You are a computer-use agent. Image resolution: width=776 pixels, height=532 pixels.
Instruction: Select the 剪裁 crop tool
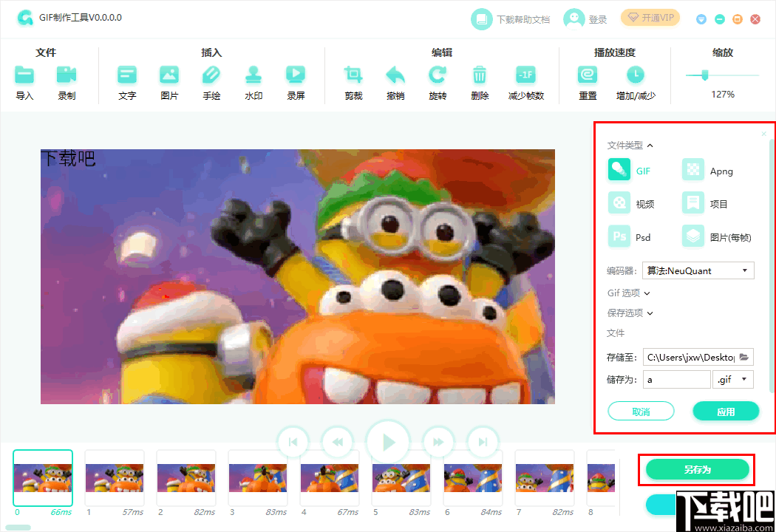tap(353, 75)
